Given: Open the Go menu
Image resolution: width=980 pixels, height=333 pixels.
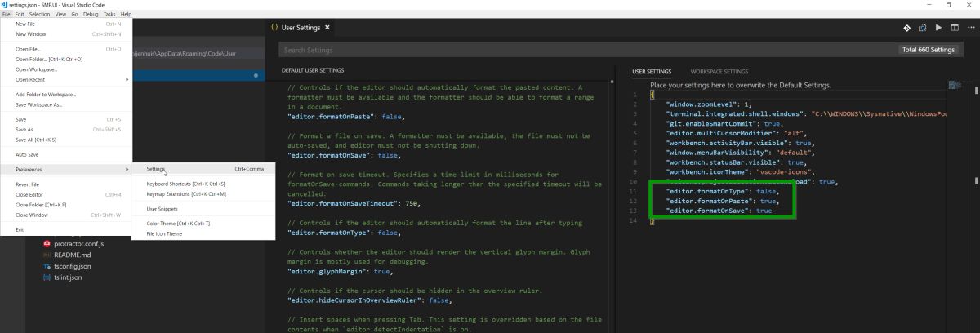Looking at the screenshot, I should coord(73,15).
